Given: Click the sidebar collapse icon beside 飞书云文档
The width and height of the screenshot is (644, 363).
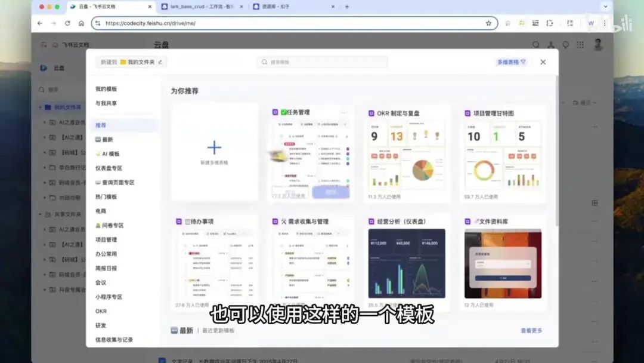Looking at the screenshot, I should [44, 45].
